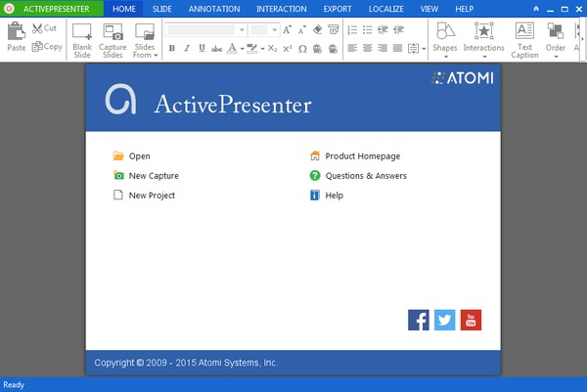Click the Cut scissors icon
The width and height of the screenshot is (587, 392).
coord(38,28)
